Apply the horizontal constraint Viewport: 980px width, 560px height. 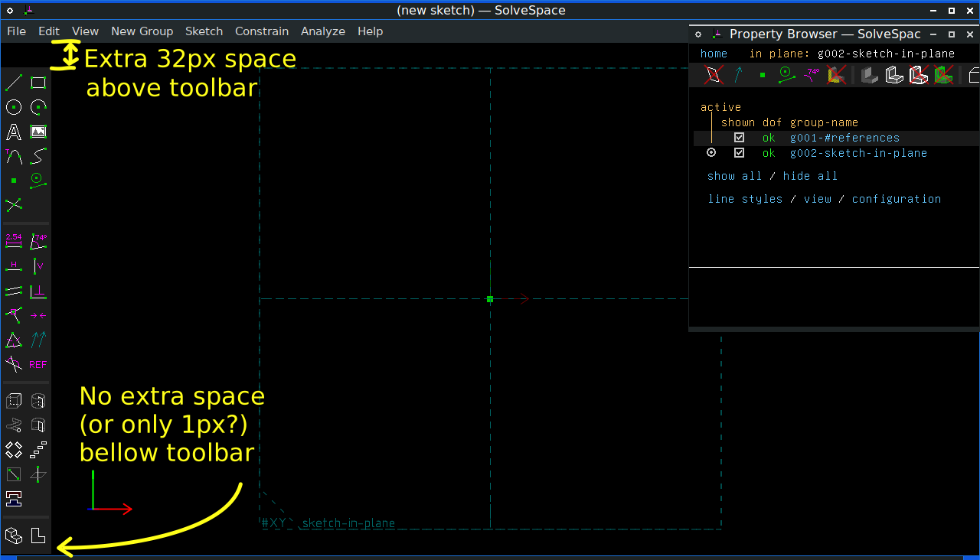click(x=13, y=265)
